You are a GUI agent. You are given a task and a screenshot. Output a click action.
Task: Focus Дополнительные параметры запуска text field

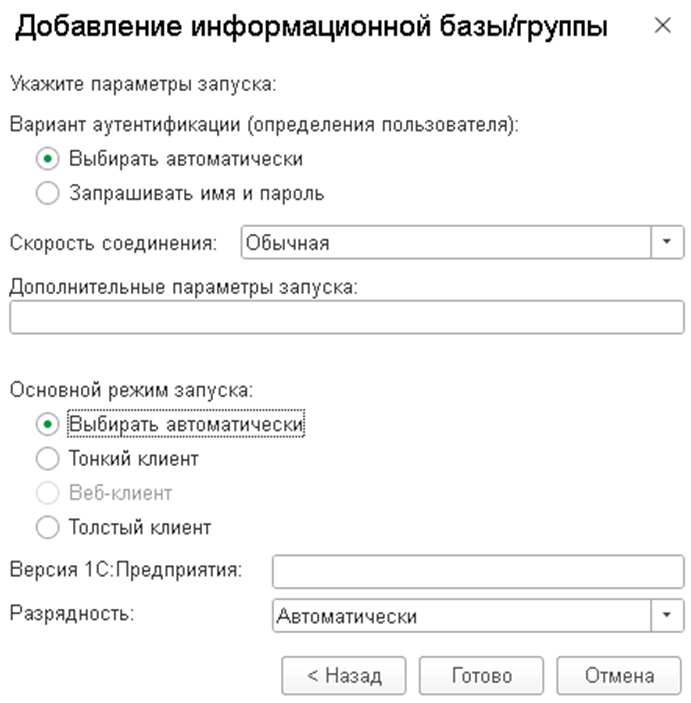pyautogui.click(x=346, y=317)
